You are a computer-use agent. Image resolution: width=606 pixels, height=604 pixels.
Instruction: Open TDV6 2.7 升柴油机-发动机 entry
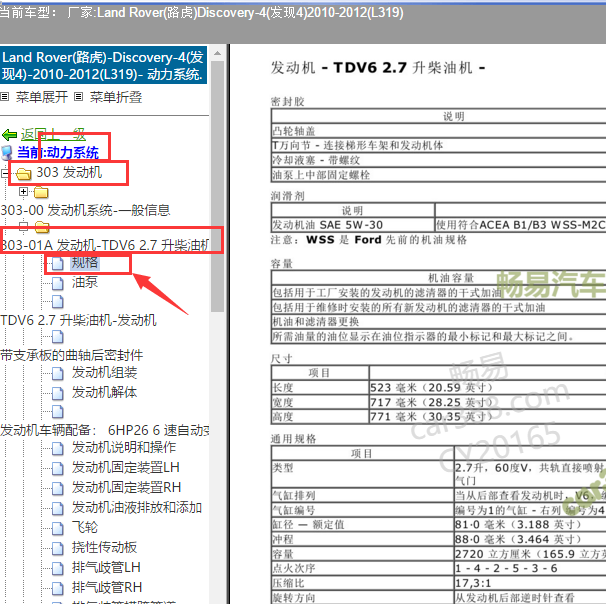[x=78, y=320]
